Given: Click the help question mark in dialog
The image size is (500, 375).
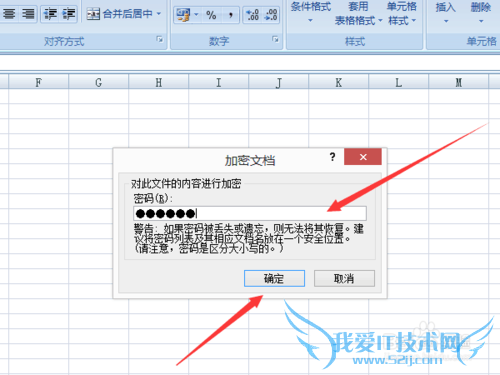Looking at the screenshot, I should tap(332, 157).
